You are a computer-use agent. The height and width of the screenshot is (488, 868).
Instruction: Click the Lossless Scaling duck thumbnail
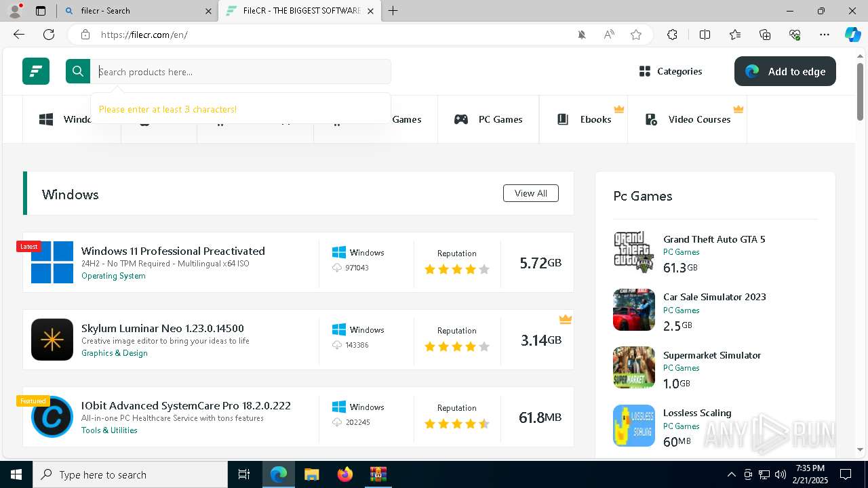634,426
